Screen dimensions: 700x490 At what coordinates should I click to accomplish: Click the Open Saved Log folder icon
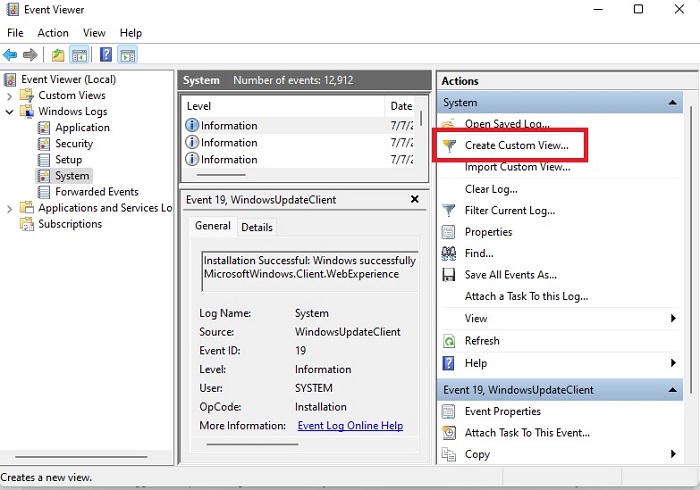click(448, 124)
